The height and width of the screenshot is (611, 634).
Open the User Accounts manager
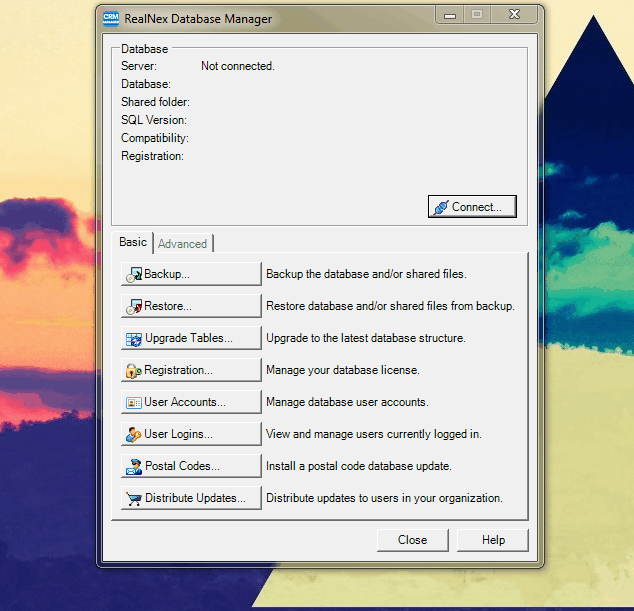(x=190, y=402)
